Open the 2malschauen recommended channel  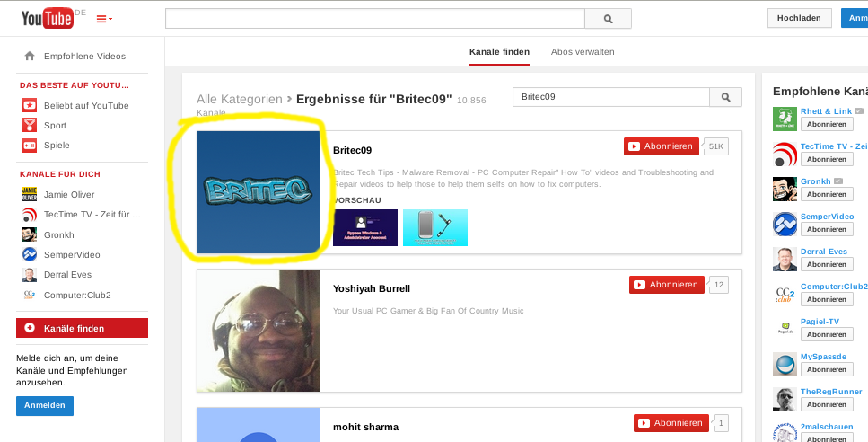coord(828,427)
